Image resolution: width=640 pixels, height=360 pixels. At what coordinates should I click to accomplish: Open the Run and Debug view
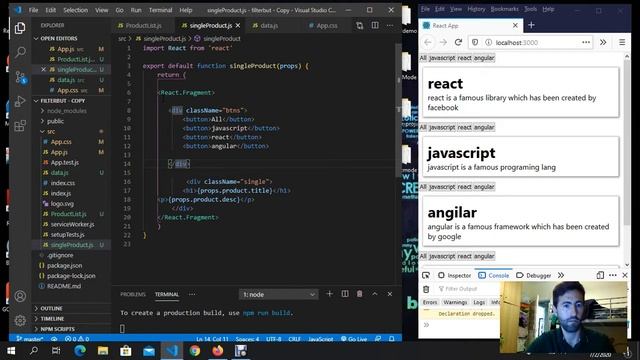pos(20,101)
